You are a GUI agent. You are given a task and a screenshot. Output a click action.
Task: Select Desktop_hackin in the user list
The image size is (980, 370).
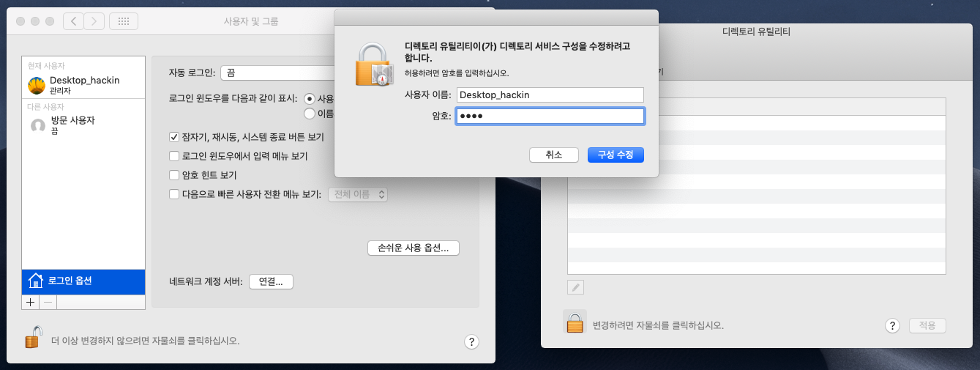(x=83, y=85)
